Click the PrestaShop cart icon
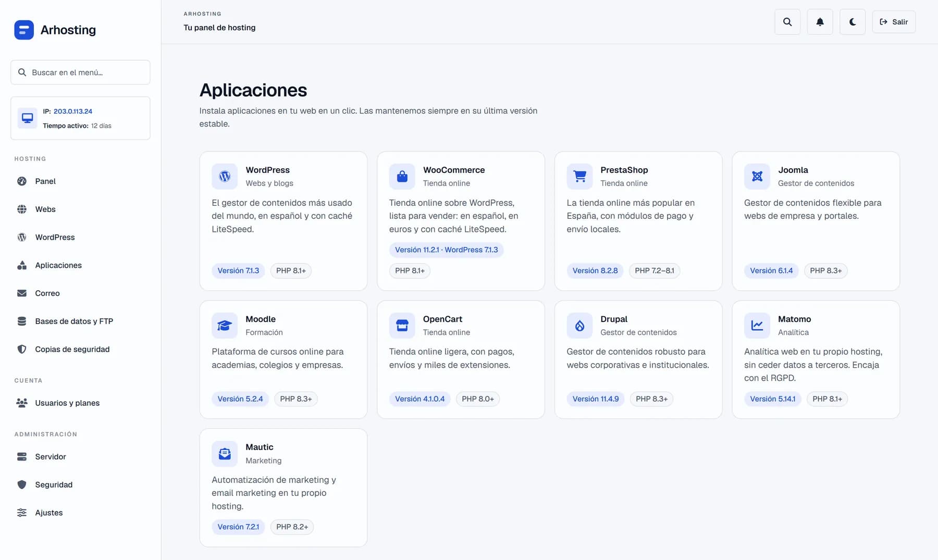 (579, 177)
